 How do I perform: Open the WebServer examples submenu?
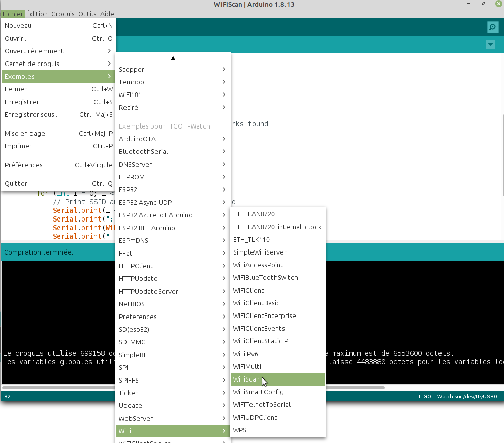(x=173, y=418)
